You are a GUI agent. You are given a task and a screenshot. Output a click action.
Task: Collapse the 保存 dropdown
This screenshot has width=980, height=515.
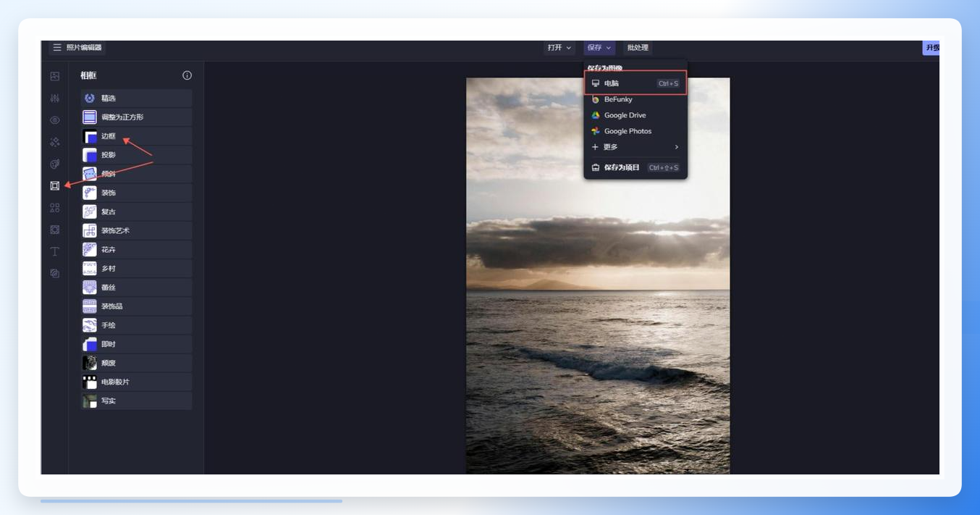point(599,48)
